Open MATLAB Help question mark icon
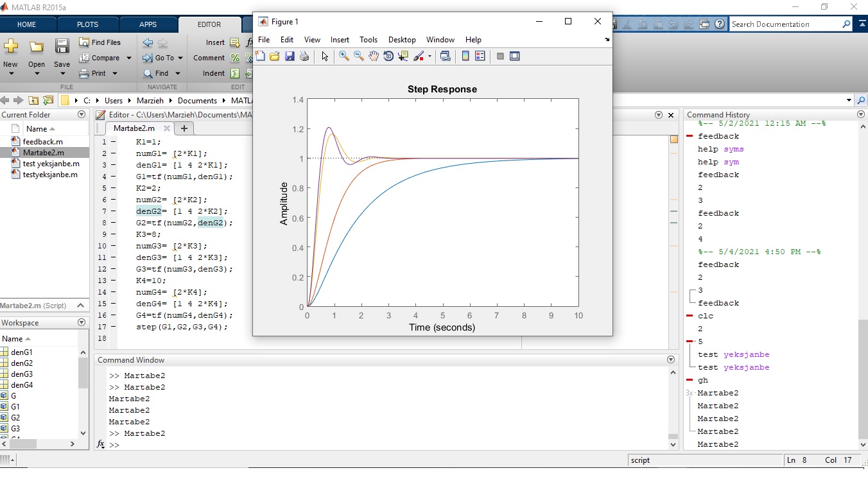The height and width of the screenshot is (493, 868). [x=720, y=24]
